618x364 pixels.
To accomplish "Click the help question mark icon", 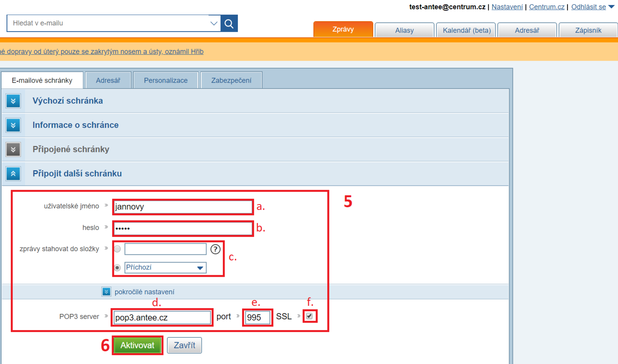I will 216,249.
